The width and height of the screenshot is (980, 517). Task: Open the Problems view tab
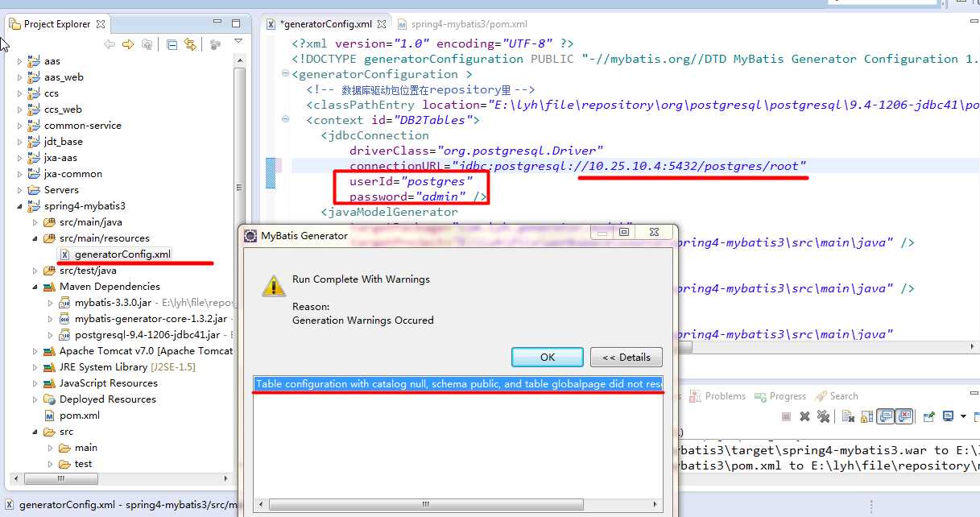(x=717, y=396)
